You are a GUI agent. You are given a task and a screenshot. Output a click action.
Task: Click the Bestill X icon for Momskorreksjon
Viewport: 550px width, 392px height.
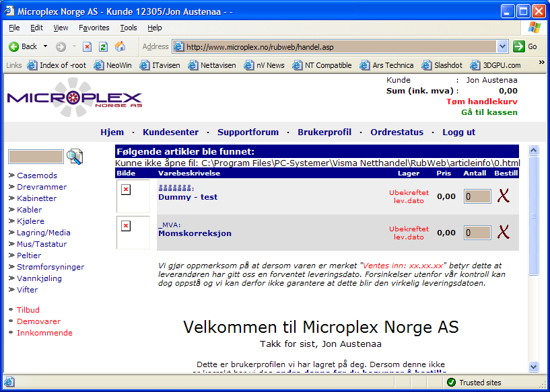coord(504,232)
